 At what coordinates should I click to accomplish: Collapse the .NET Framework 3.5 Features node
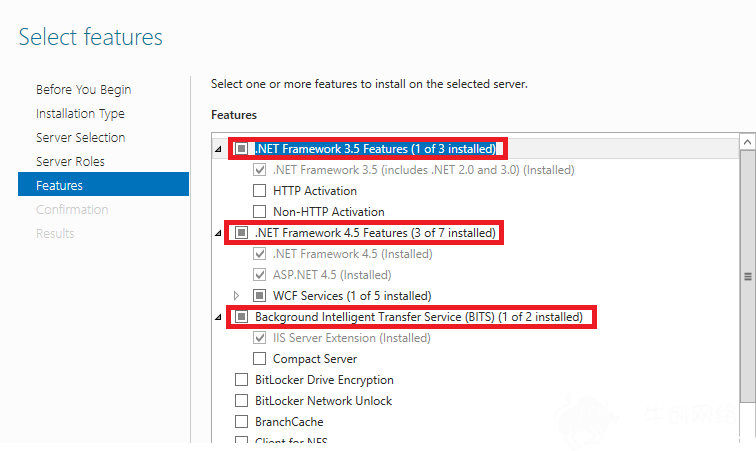[x=218, y=149]
